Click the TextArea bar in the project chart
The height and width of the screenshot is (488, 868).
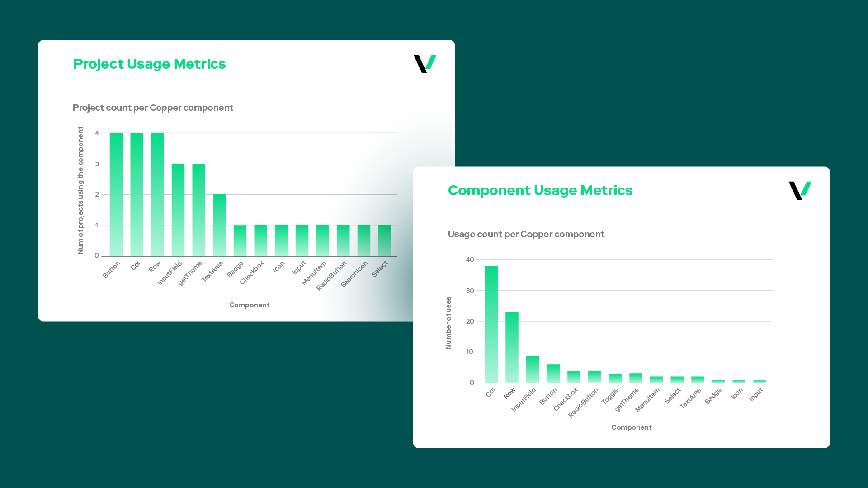point(219,225)
